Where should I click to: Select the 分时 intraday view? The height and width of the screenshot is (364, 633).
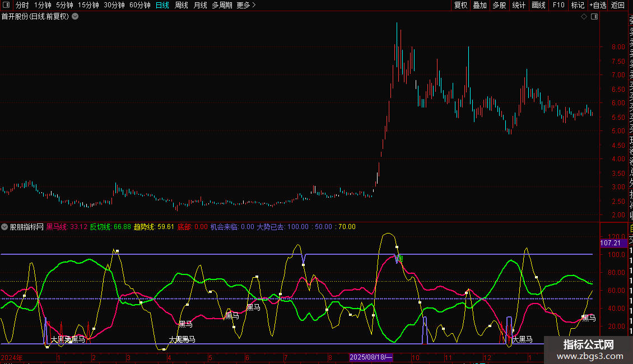click(x=22, y=6)
